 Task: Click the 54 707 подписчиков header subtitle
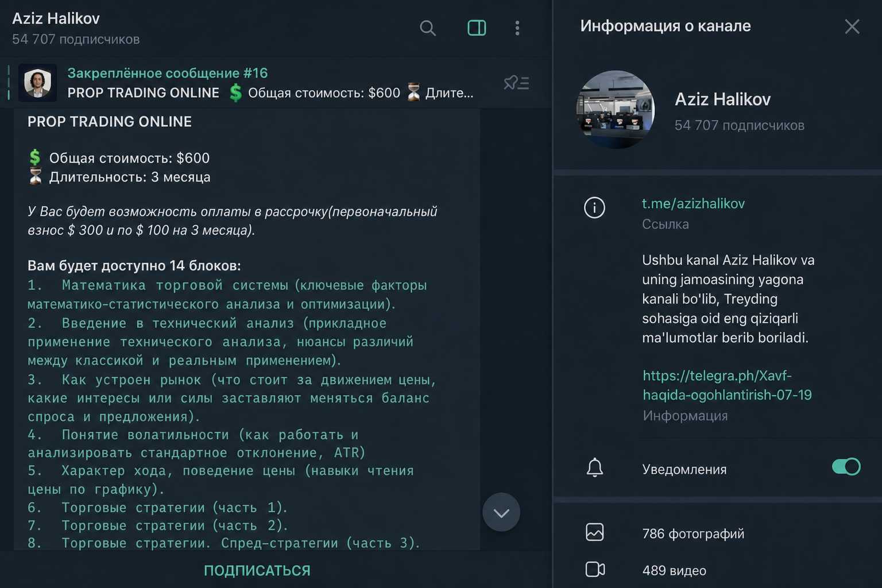pos(76,40)
